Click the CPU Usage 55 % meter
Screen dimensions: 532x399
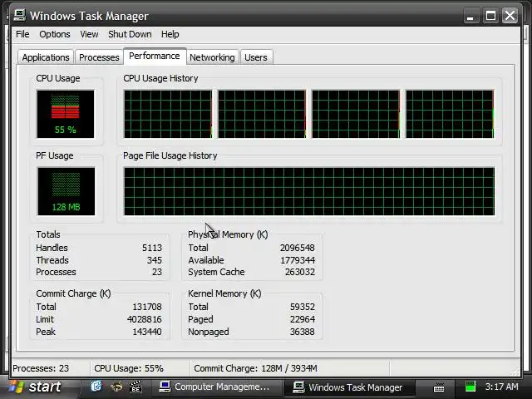pos(66,114)
